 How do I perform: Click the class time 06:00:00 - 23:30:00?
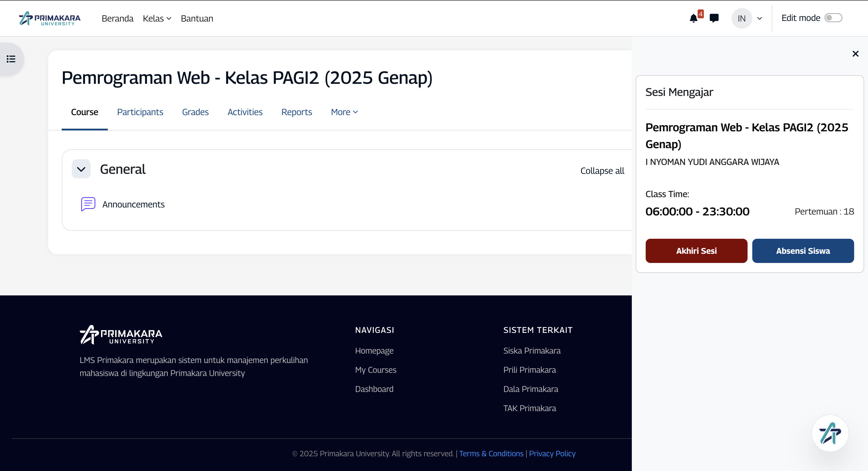pos(697,211)
